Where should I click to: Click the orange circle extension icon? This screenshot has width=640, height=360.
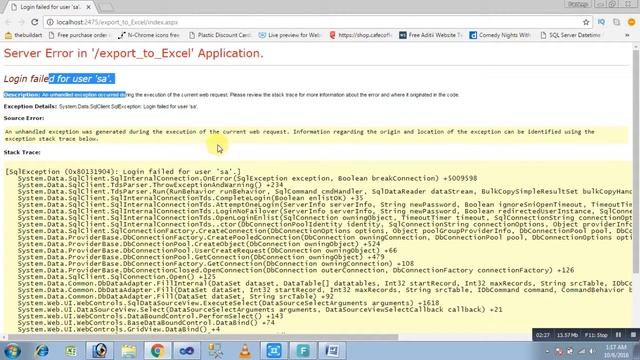click(x=631, y=22)
